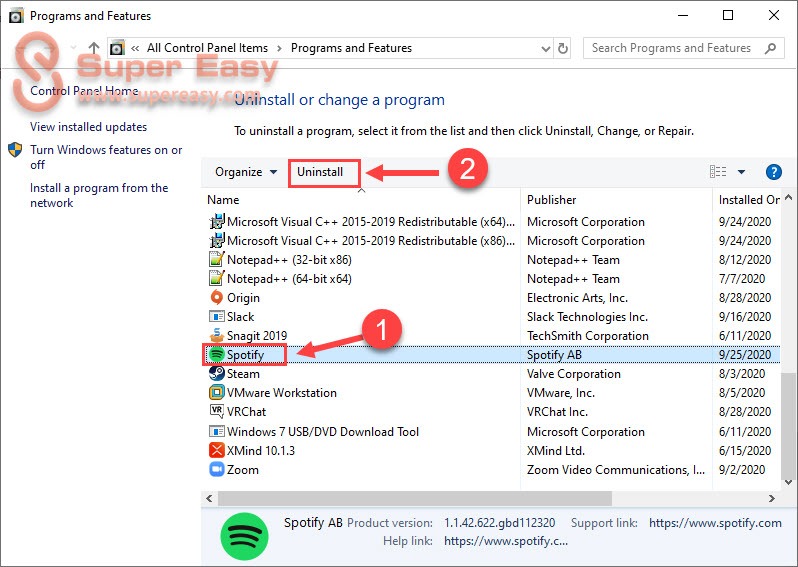This screenshot has width=798, height=567.
Task: Select the Zoom row in the list
Action: pos(491,469)
